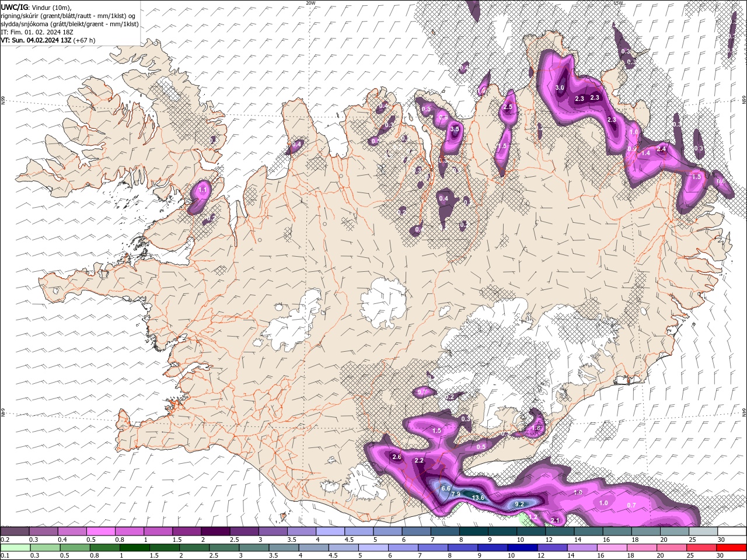
Task: Pick the upper snow scale swatch labelled 1.5
Action: pos(187,531)
